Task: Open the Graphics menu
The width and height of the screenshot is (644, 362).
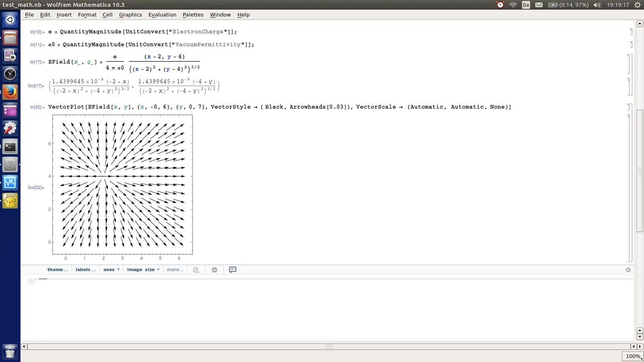Action: (130, 14)
